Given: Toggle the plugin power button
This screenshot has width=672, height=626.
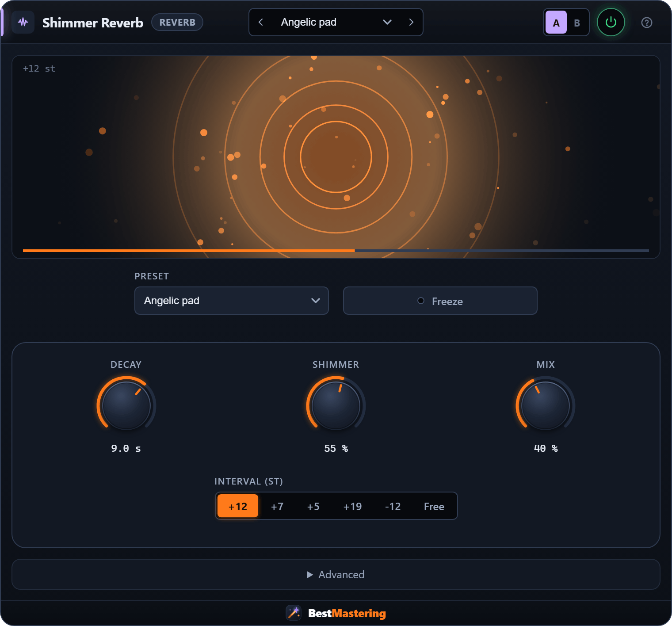Looking at the screenshot, I should tap(611, 22).
